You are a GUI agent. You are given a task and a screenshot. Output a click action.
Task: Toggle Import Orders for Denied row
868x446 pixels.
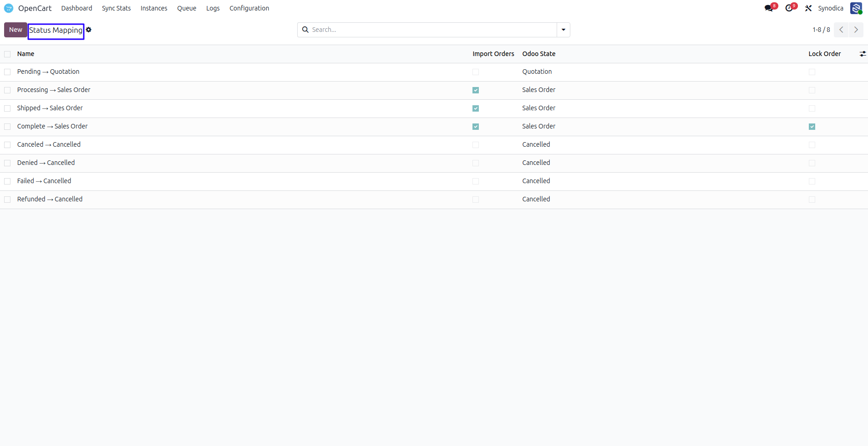476,163
